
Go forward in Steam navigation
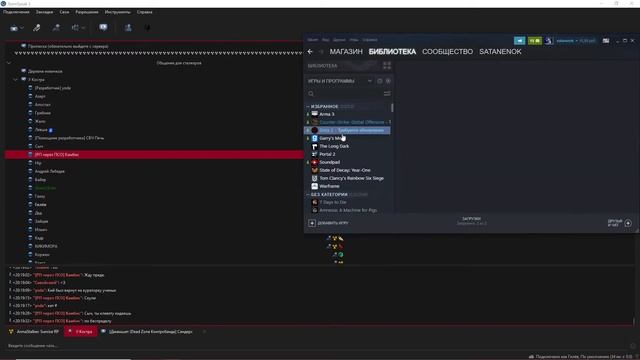[321, 52]
